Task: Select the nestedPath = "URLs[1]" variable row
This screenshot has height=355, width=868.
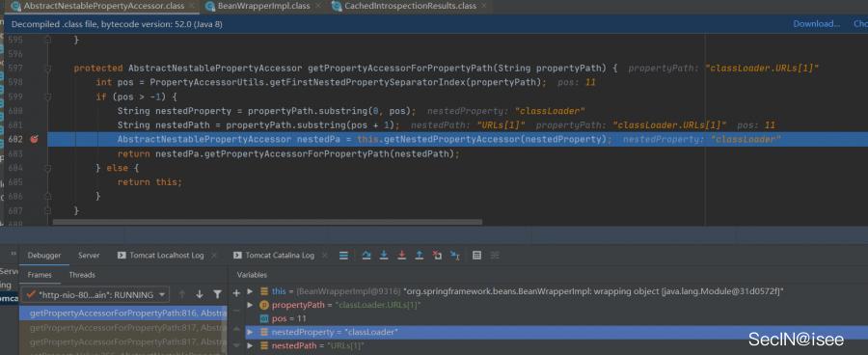Action: coord(556,345)
